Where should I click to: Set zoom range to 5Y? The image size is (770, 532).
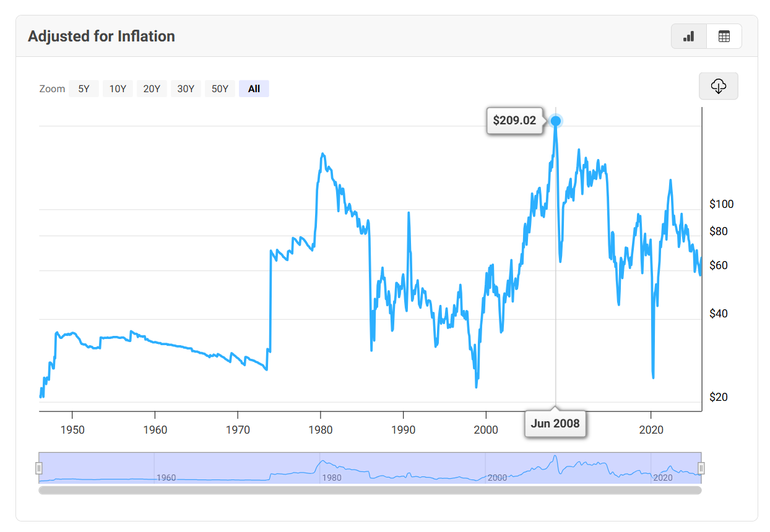click(x=84, y=89)
